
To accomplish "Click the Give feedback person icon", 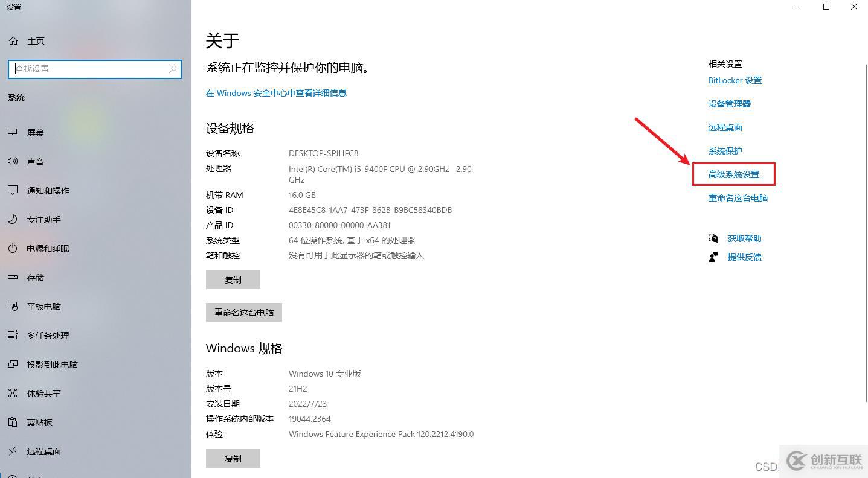I will click(713, 257).
